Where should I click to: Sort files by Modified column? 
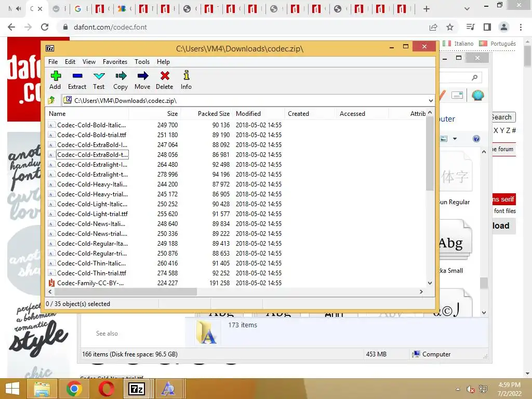tap(259, 114)
